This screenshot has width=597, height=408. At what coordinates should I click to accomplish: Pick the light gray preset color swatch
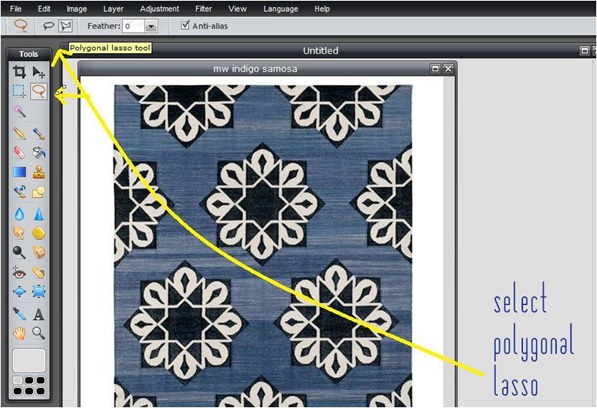[x=18, y=380]
